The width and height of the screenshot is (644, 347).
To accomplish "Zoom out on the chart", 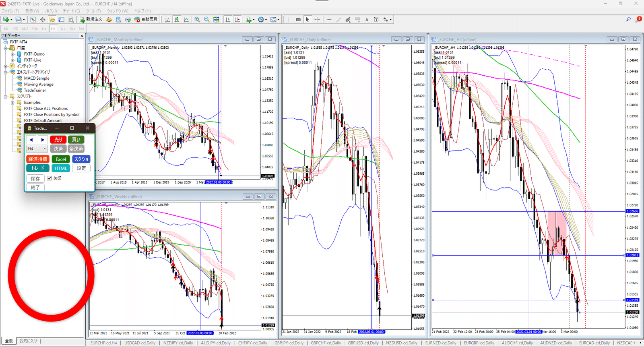I will [x=206, y=19].
